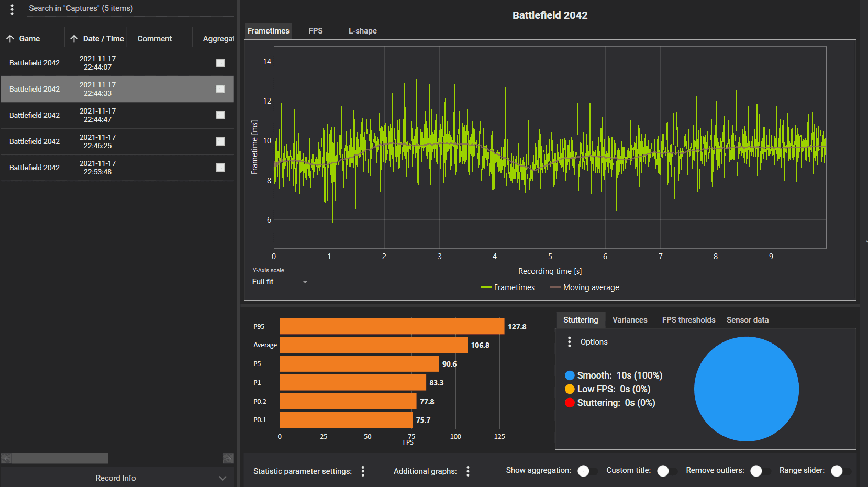Screen dimensions: 868x487
Task: Enable the Range slider switch
Action: coord(841,471)
